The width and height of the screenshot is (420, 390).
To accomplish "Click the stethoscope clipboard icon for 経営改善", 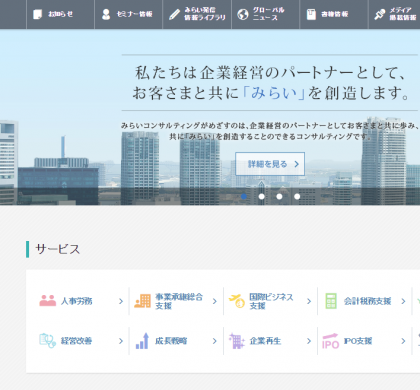I will click(x=48, y=341).
